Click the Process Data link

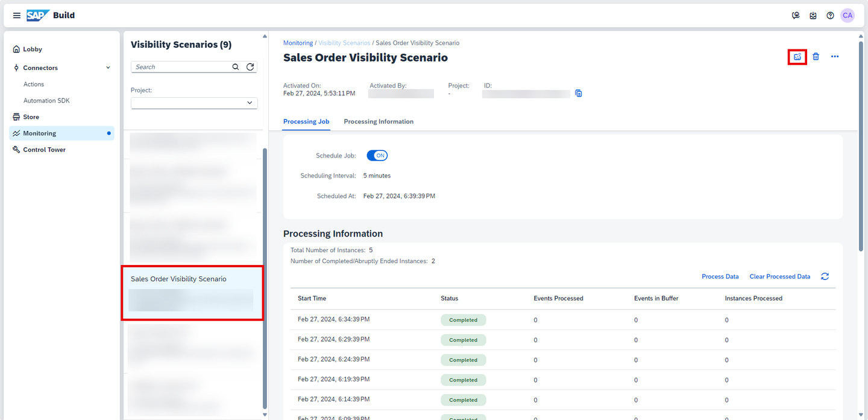[720, 276]
